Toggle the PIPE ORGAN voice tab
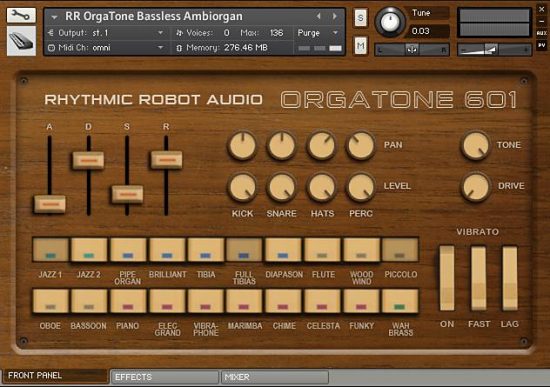The image size is (550, 387). click(x=128, y=250)
